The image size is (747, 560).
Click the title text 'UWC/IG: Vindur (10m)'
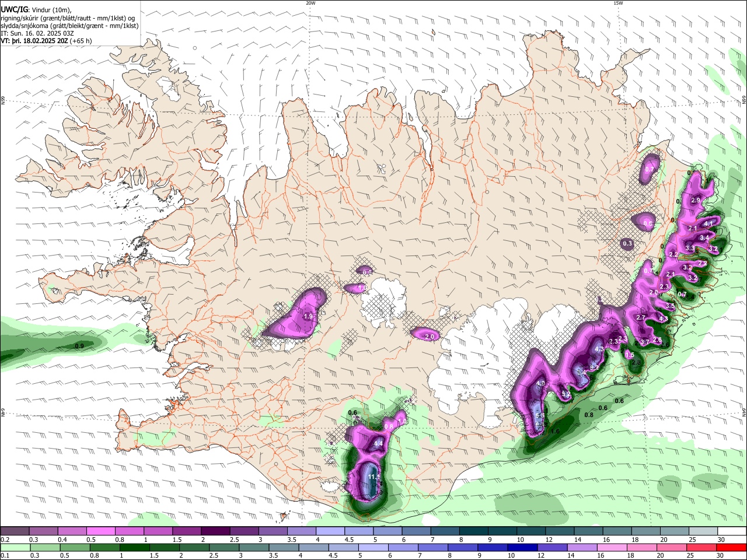point(36,10)
